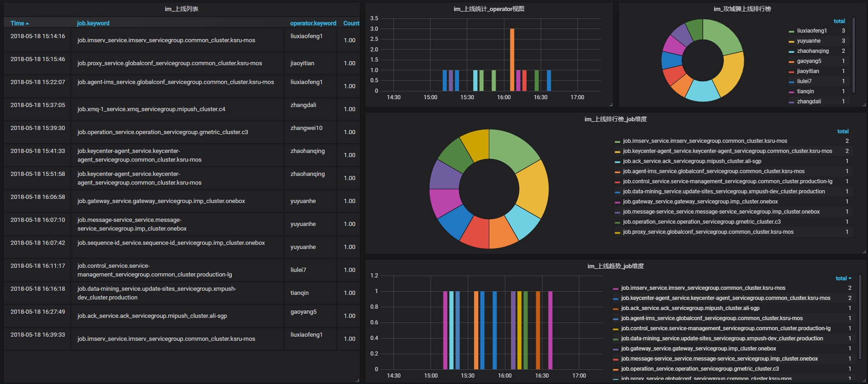Toggle yuyuanhe series in operator pie legend
This screenshot has width=868, height=384.
(808, 41)
